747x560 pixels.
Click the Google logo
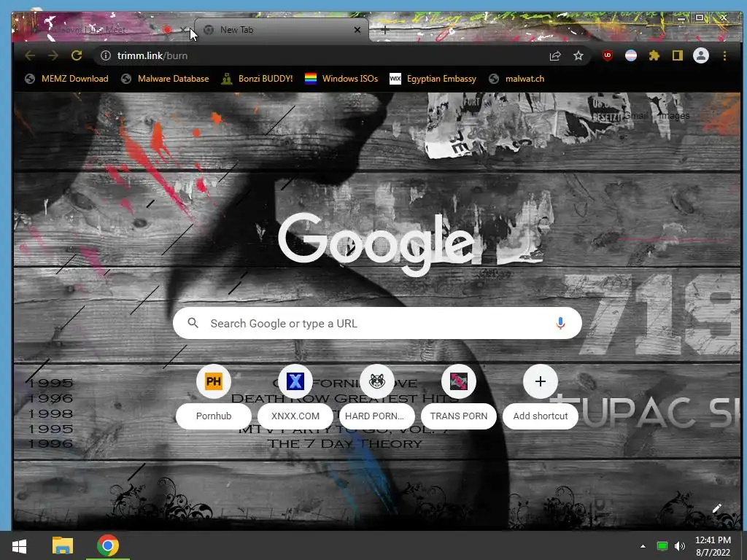tap(376, 244)
